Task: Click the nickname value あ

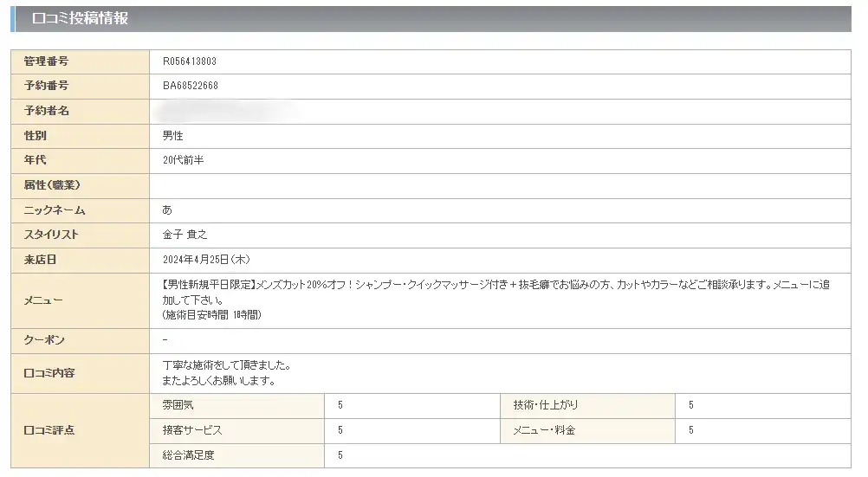Action: click(167, 209)
